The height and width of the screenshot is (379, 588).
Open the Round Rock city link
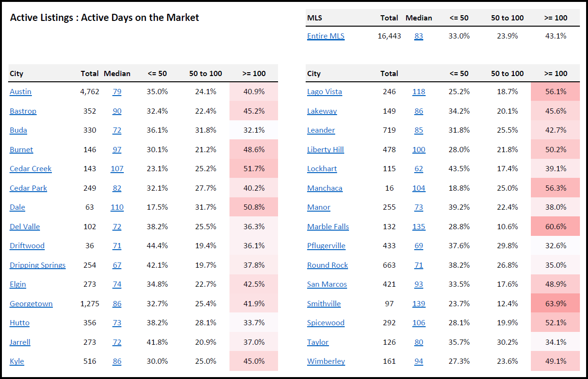click(328, 265)
